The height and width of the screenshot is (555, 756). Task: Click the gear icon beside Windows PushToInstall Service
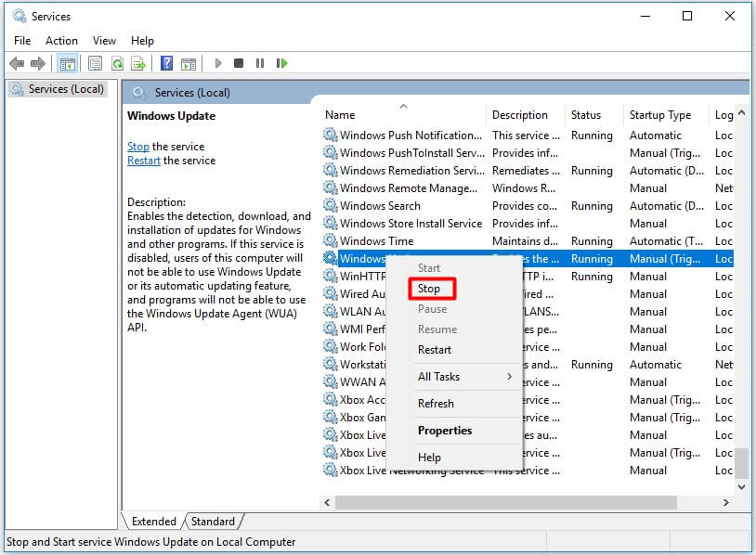331,153
